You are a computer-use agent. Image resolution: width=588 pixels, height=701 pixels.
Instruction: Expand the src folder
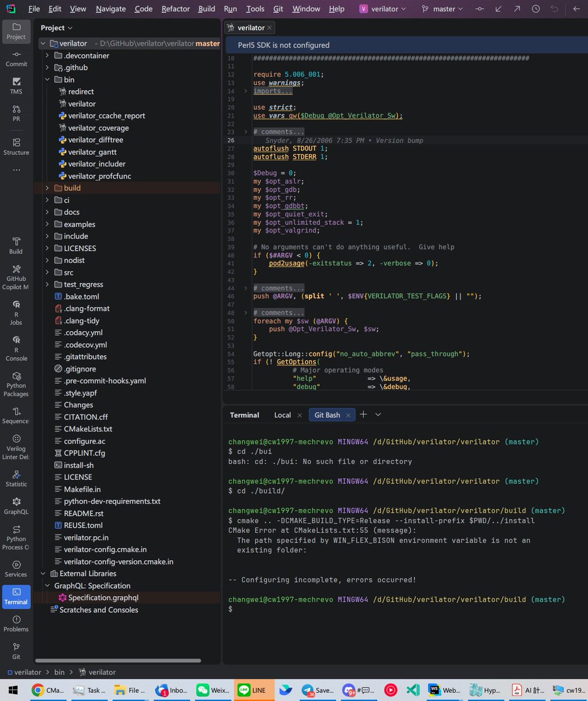coord(47,272)
